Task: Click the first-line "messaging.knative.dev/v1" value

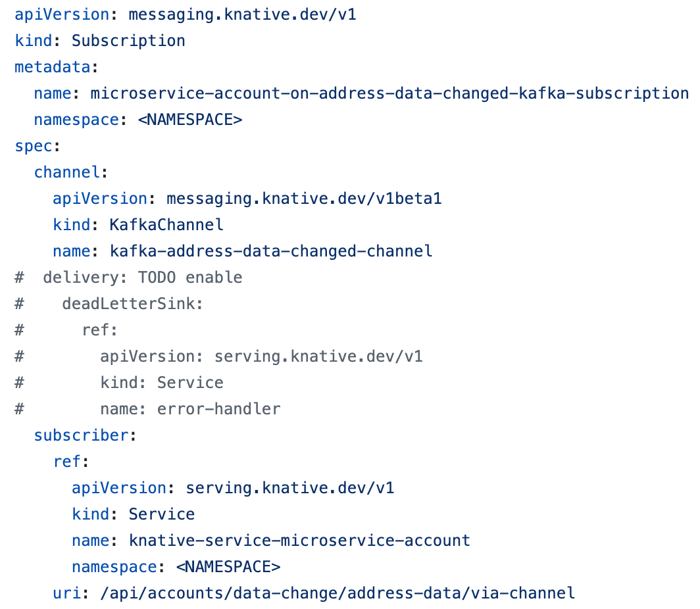Action: 242,14
